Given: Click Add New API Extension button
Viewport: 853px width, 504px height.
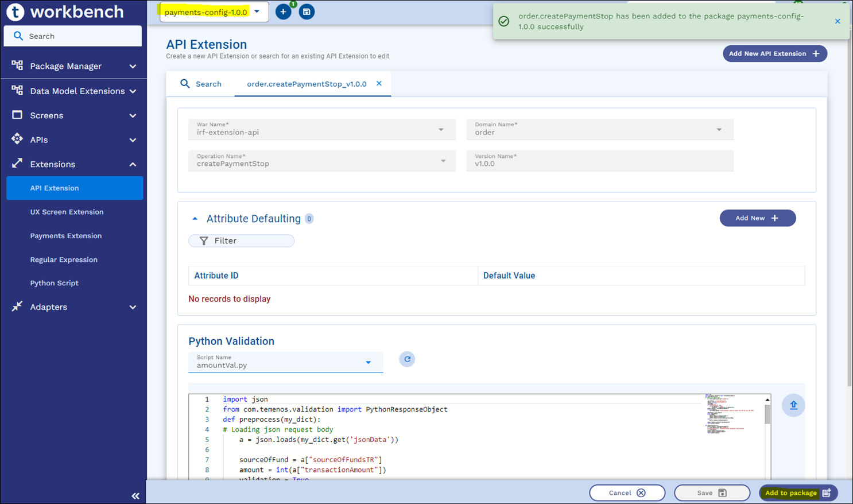Looking at the screenshot, I should (774, 53).
